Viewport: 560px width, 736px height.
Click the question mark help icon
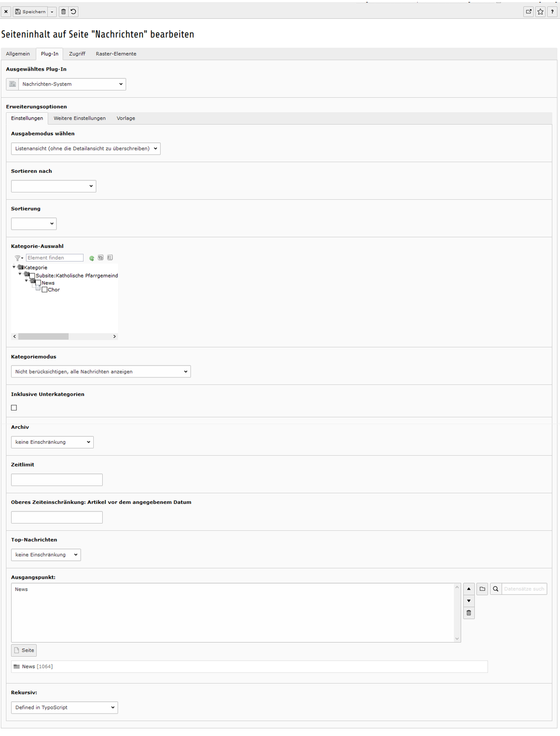[553, 12]
